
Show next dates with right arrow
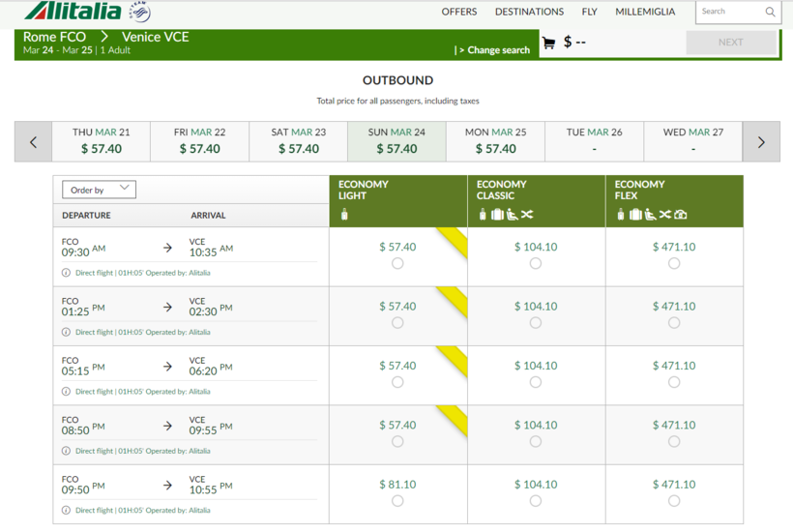coord(761,142)
